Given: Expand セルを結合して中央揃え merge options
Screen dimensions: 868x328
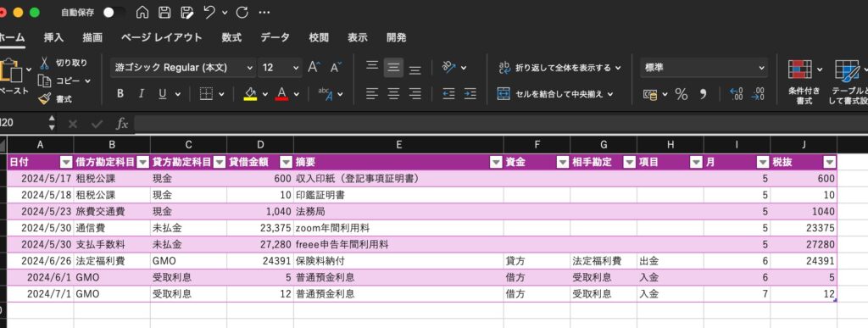Looking at the screenshot, I should [x=610, y=94].
